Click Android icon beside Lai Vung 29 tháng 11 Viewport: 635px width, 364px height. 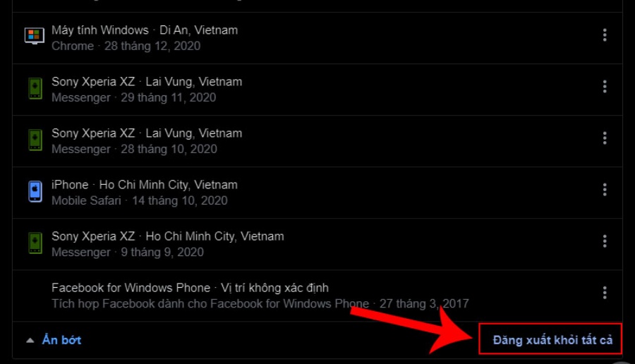coord(35,88)
